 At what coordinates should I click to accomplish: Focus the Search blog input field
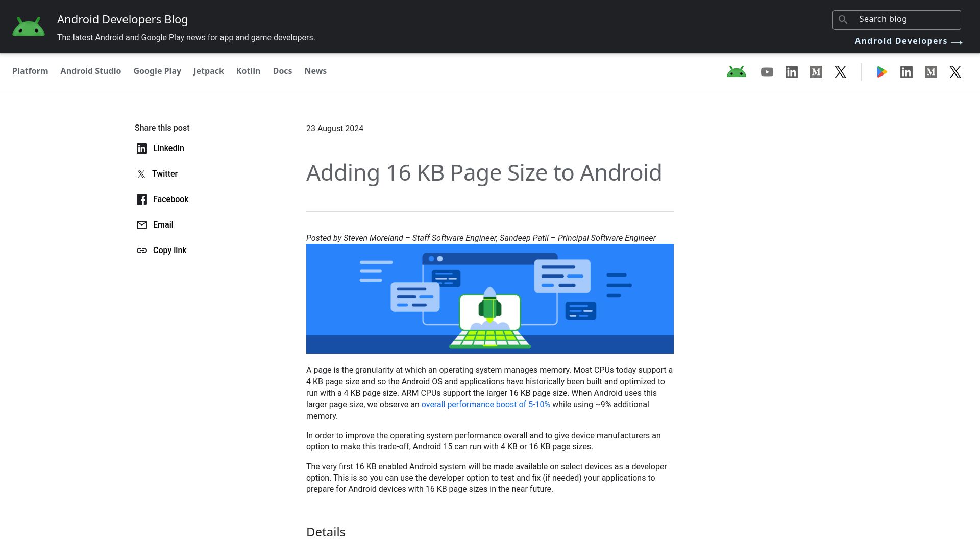click(897, 19)
